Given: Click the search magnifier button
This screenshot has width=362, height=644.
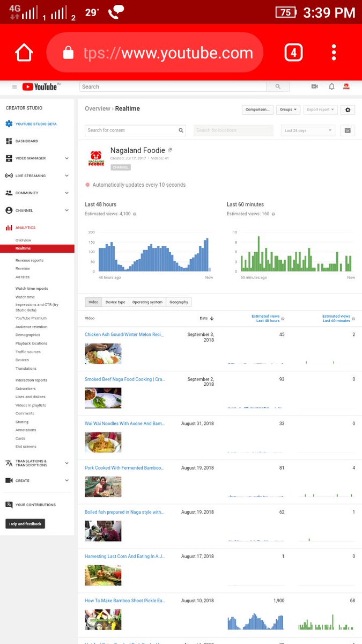Looking at the screenshot, I should (278, 86).
